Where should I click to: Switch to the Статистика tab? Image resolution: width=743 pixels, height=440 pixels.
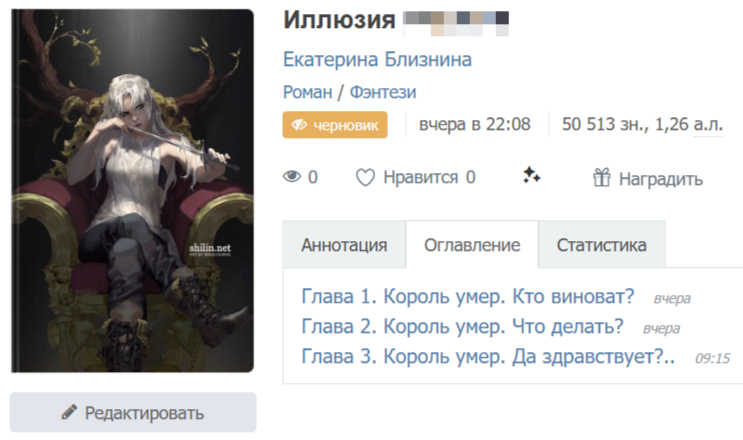[x=602, y=245]
